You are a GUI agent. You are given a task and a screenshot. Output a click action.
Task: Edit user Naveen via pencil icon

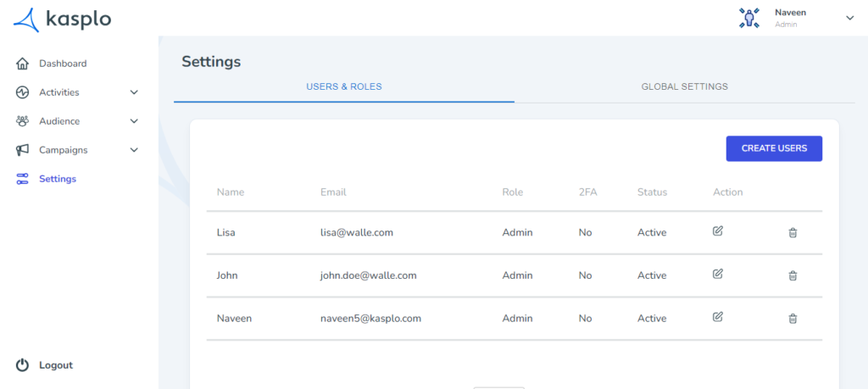click(717, 316)
